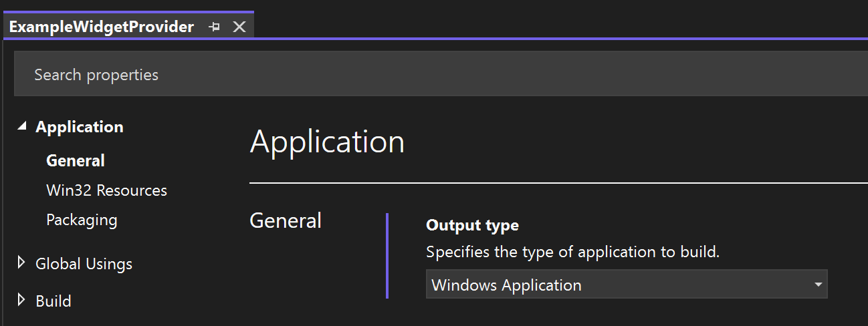This screenshot has width=868, height=326.
Task: Expand the Build section arrow
Action: [x=22, y=301]
